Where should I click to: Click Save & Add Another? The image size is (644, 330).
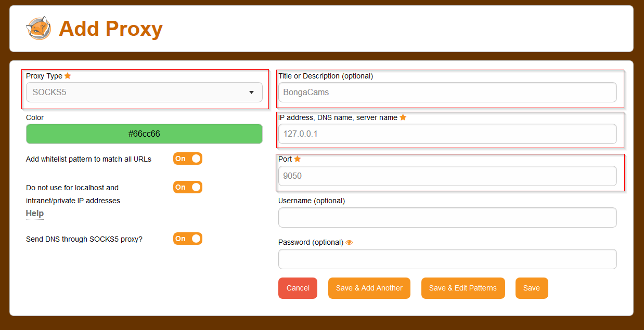369,288
